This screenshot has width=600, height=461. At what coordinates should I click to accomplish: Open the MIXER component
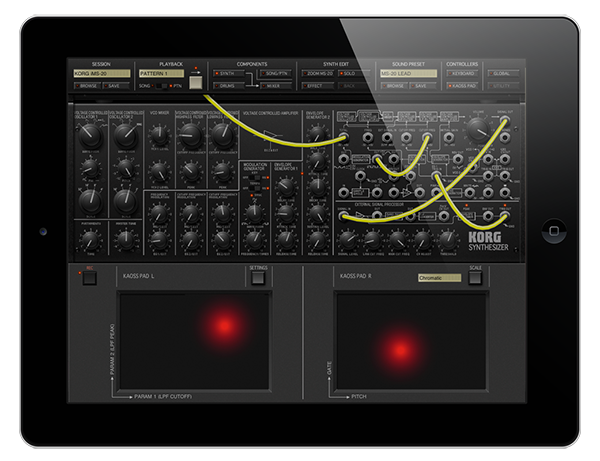click(x=276, y=86)
